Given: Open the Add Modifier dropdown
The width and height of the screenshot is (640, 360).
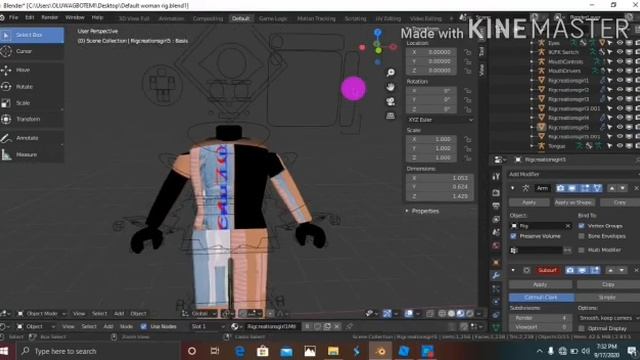Looking at the screenshot, I should [573, 174].
